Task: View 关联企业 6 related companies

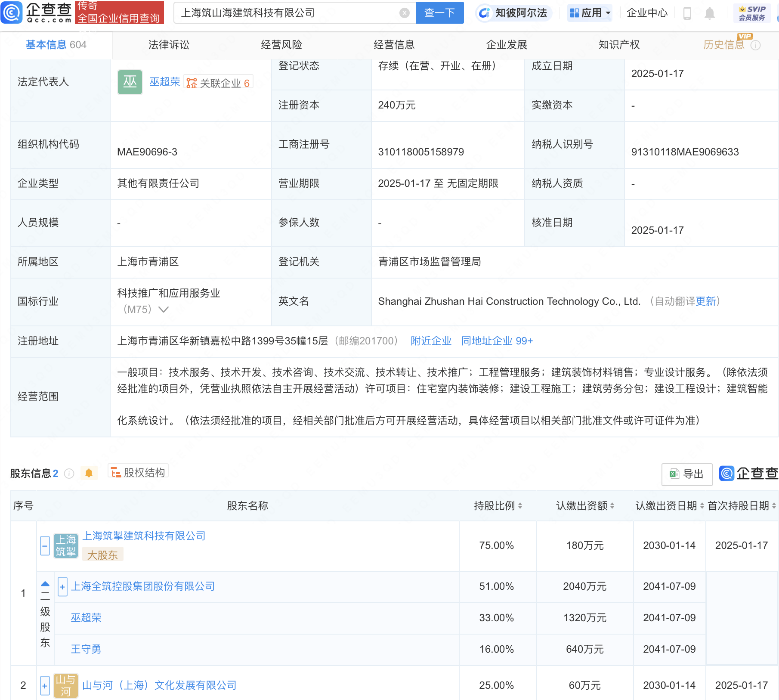Action: point(219,83)
